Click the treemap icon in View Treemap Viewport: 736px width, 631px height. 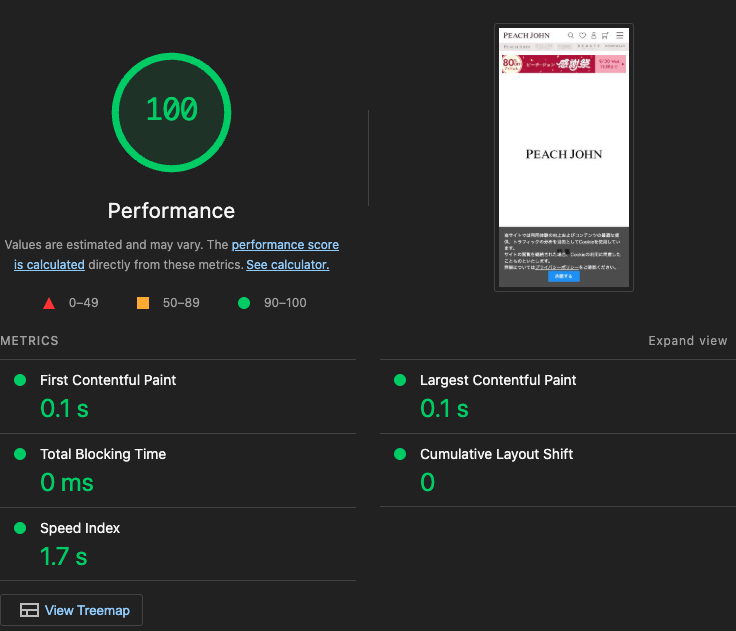coord(29,610)
